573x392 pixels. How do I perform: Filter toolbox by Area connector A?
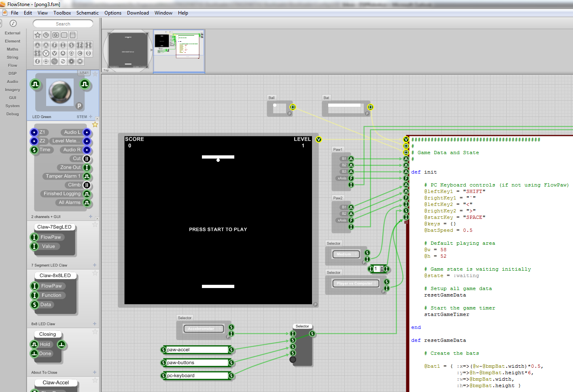point(63,53)
